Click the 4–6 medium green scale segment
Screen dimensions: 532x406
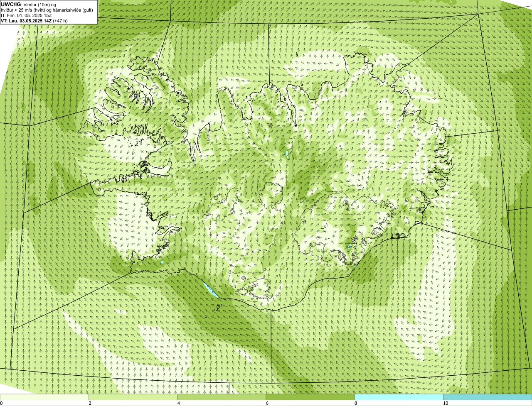click(222, 397)
